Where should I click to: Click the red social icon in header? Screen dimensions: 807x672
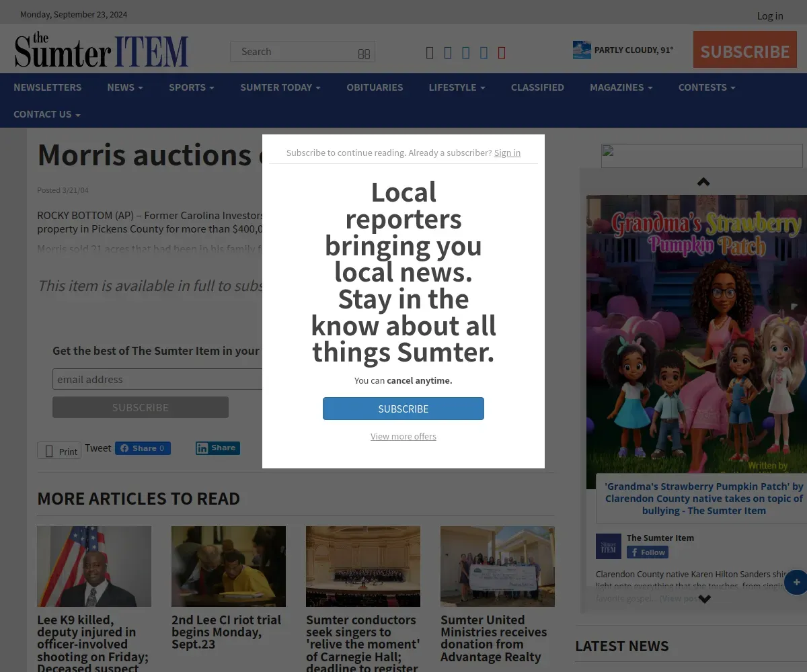point(502,52)
